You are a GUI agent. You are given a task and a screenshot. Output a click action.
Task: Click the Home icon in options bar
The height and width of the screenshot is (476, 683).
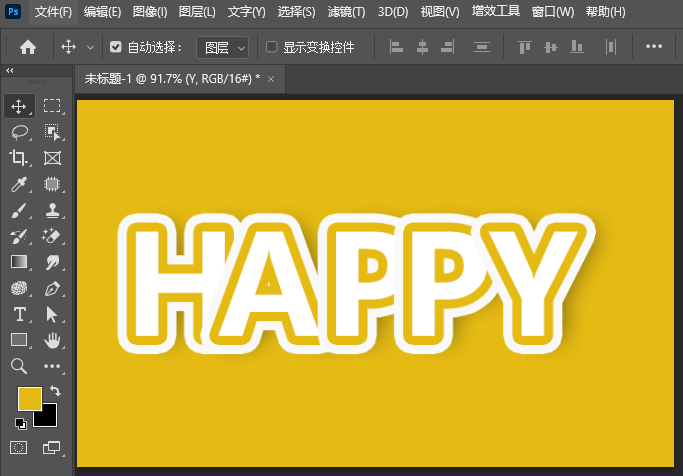[28, 47]
